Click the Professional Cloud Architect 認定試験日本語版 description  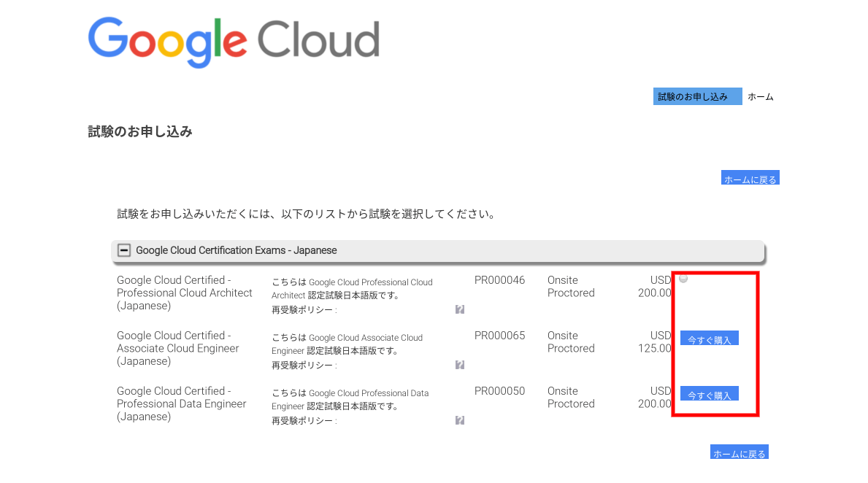tap(352, 289)
